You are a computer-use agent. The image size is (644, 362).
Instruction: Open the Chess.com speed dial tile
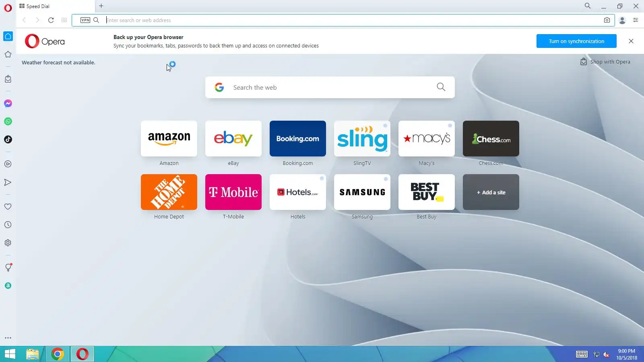coord(491,138)
